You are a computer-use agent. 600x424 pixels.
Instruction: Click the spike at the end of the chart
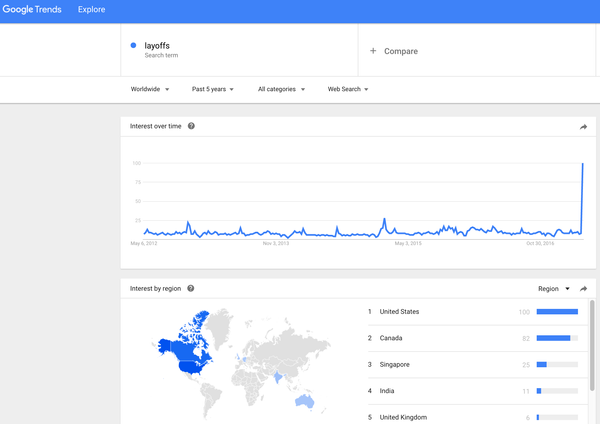[582, 165]
